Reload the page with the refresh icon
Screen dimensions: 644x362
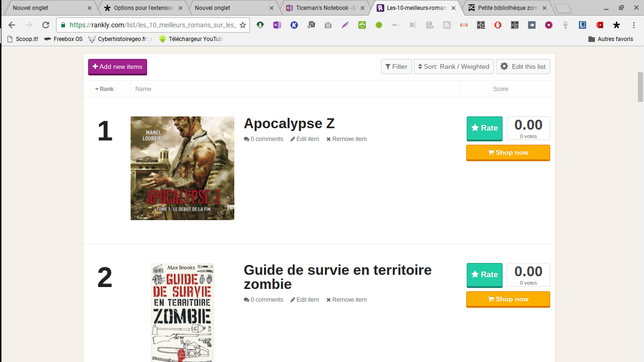click(x=46, y=25)
